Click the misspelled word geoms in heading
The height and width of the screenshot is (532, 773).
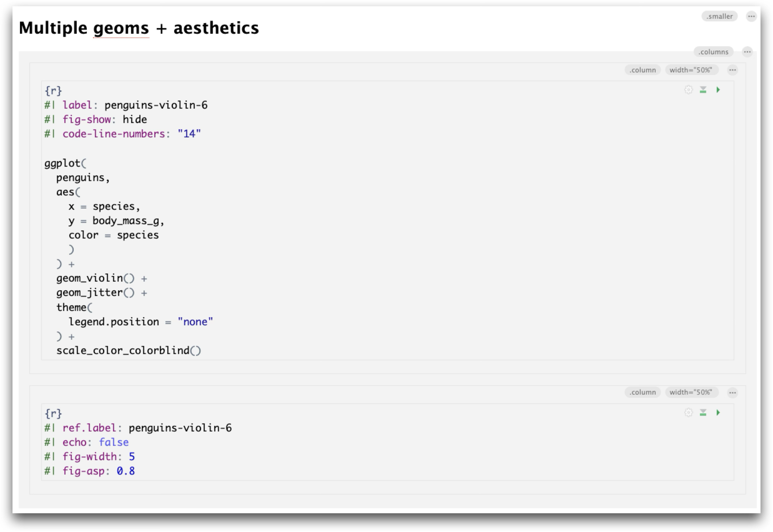pos(121,28)
